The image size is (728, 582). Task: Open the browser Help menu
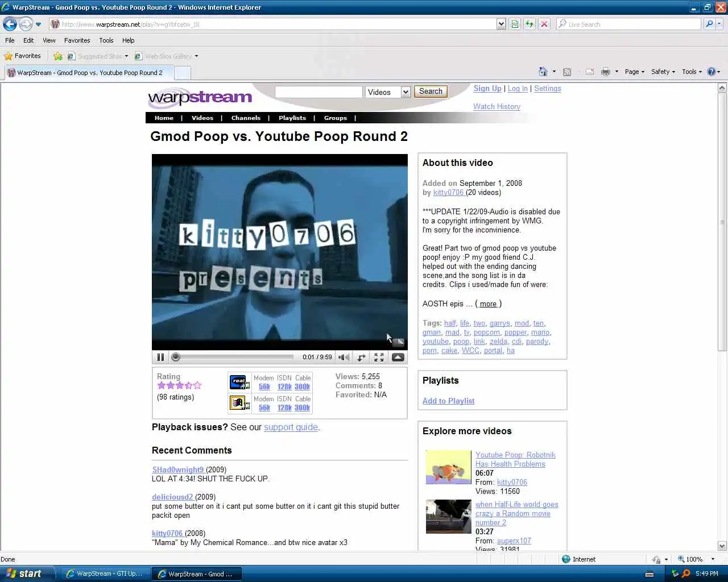(x=129, y=40)
